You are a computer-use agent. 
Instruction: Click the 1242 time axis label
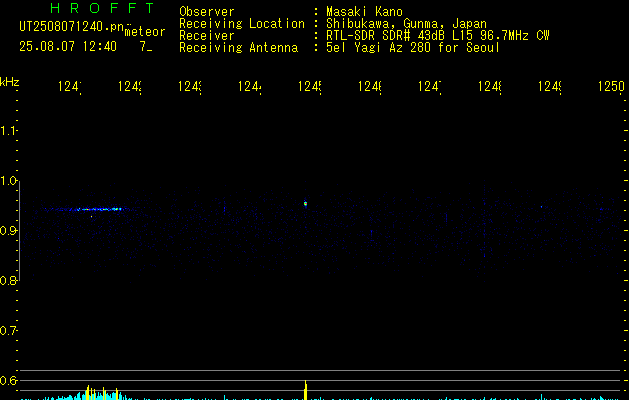130,86
